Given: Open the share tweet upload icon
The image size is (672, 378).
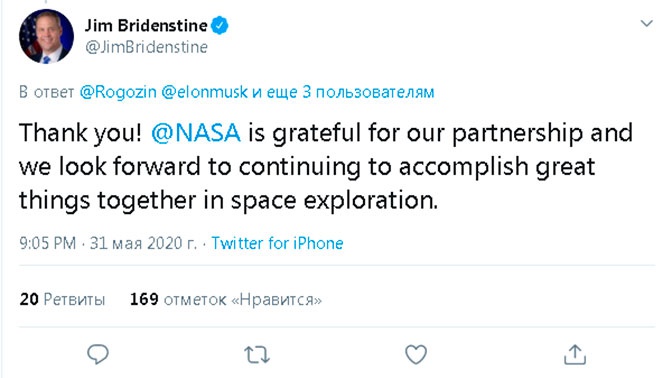Looking at the screenshot, I should (575, 354).
